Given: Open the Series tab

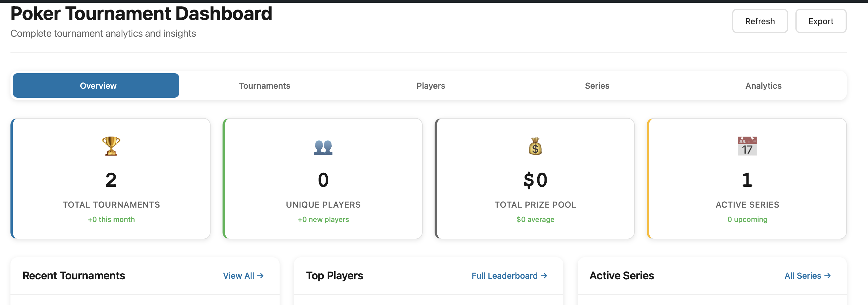Looking at the screenshot, I should [597, 86].
